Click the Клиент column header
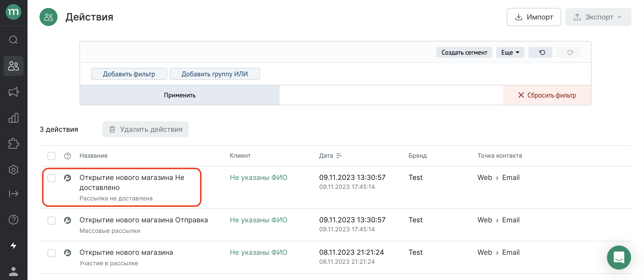 pos(240,156)
